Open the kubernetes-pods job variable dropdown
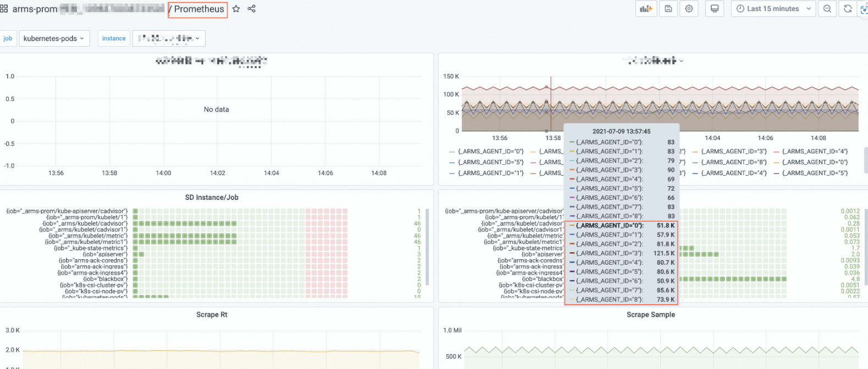 point(54,38)
